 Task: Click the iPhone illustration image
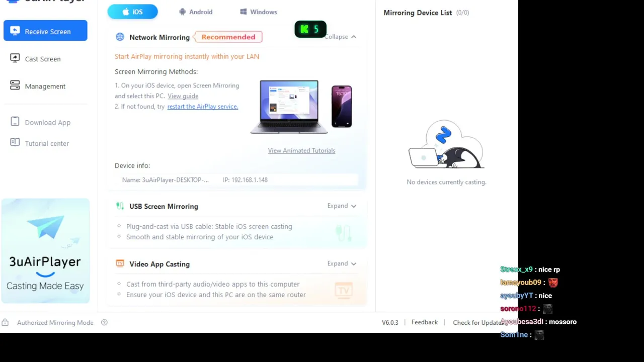click(342, 106)
